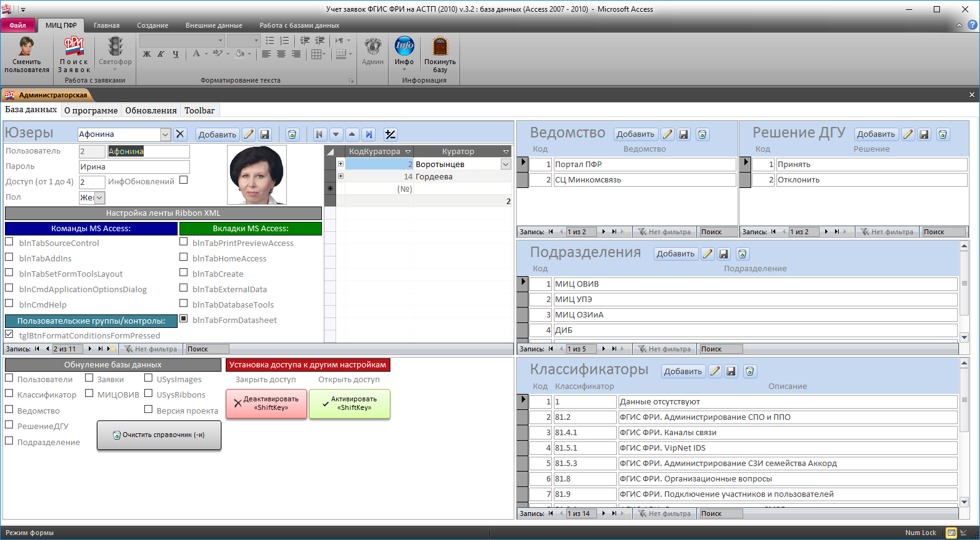Enable the blnTabSourceControl checkbox
This screenshot has width=980, height=540.
click(9, 242)
